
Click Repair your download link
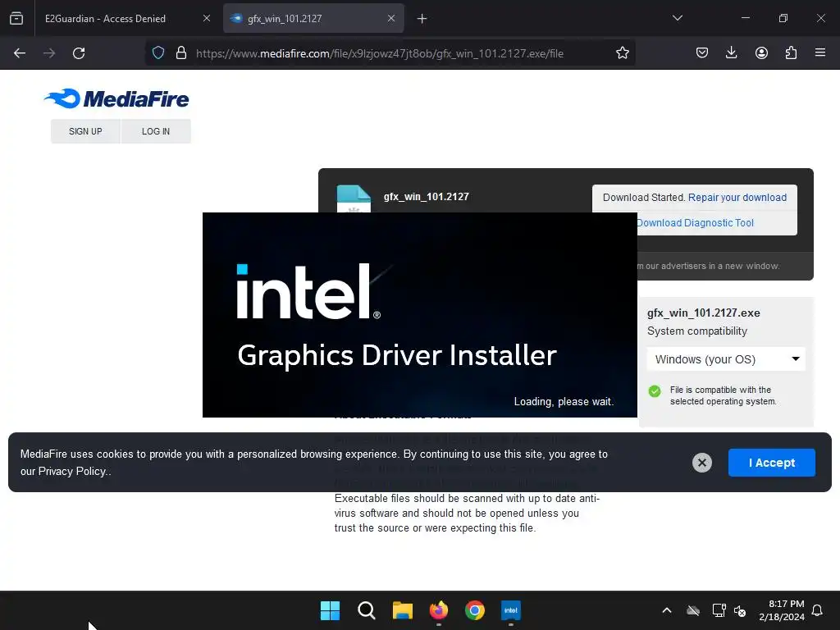coord(737,197)
